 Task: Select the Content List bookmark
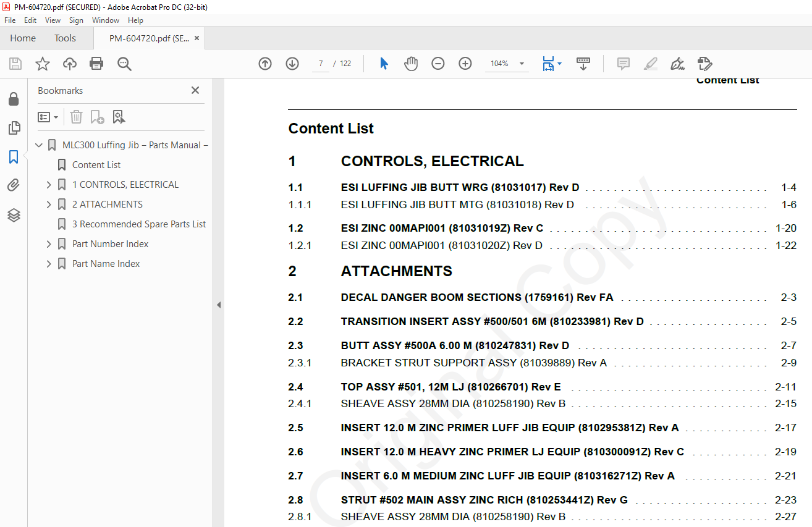(96, 165)
